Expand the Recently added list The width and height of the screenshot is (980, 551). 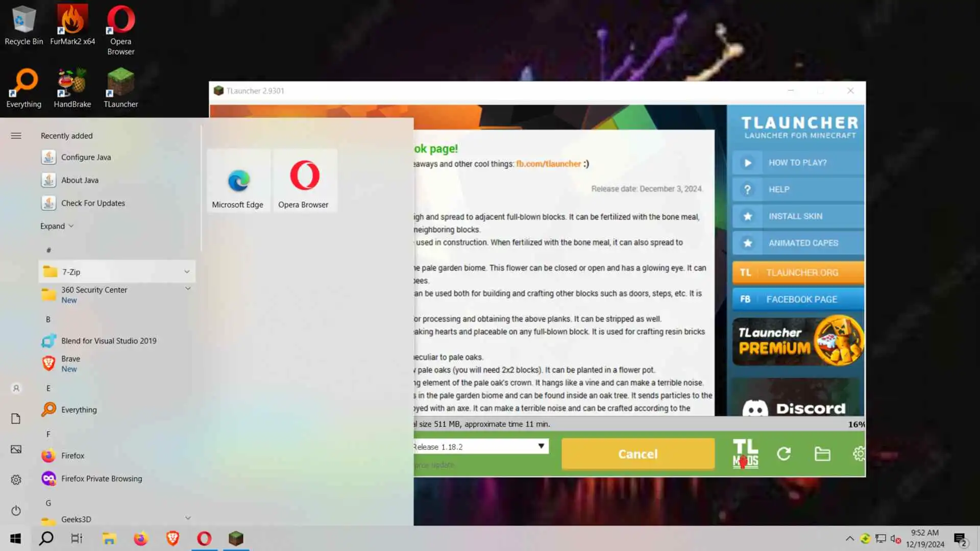57,226
